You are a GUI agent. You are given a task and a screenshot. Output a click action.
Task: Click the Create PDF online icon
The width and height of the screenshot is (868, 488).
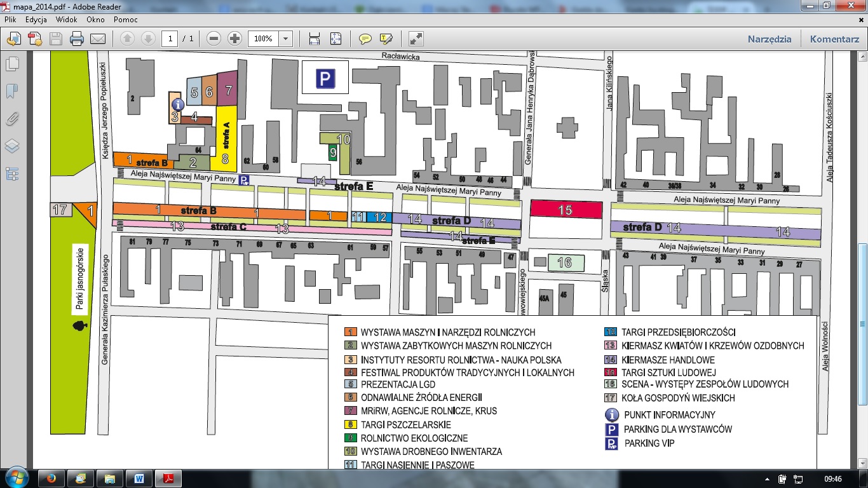[34, 39]
